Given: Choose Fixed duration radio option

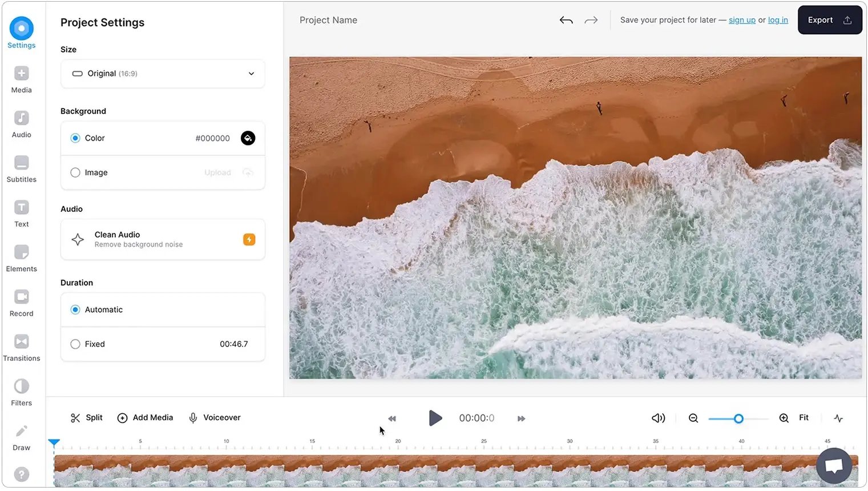Looking at the screenshot, I should pyautogui.click(x=75, y=344).
